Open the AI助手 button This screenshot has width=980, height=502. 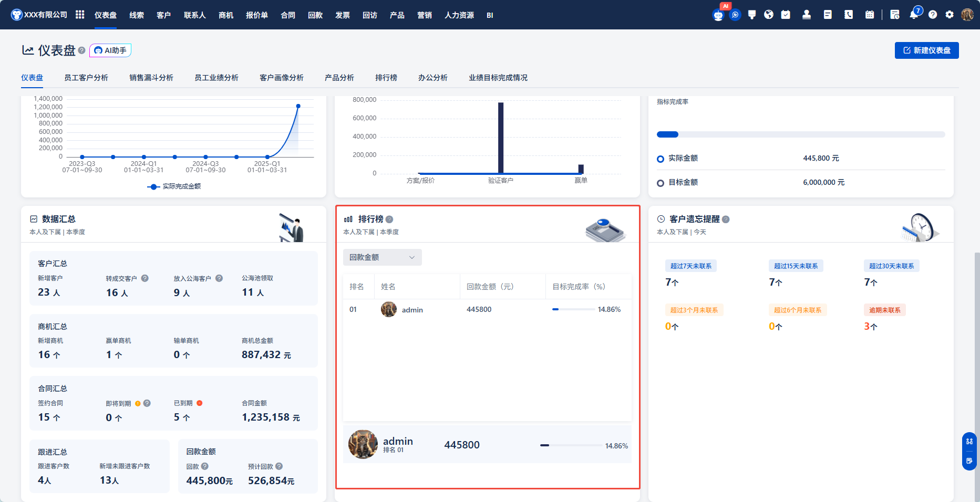tap(110, 50)
